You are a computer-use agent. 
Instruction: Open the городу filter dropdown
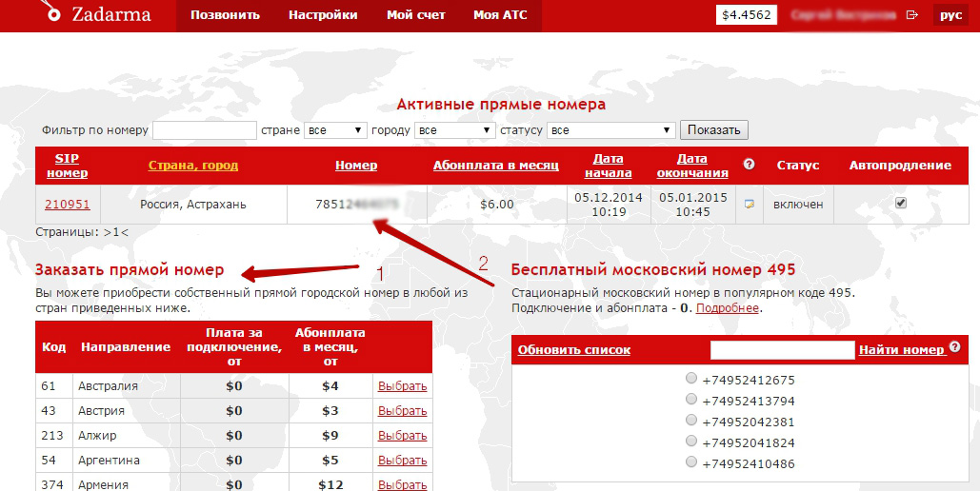pos(455,130)
